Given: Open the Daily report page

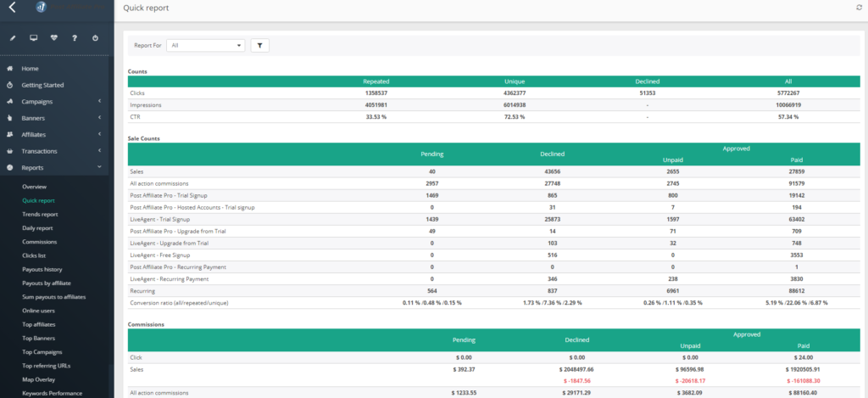Looking at the screenshot, I should (38, 228).
